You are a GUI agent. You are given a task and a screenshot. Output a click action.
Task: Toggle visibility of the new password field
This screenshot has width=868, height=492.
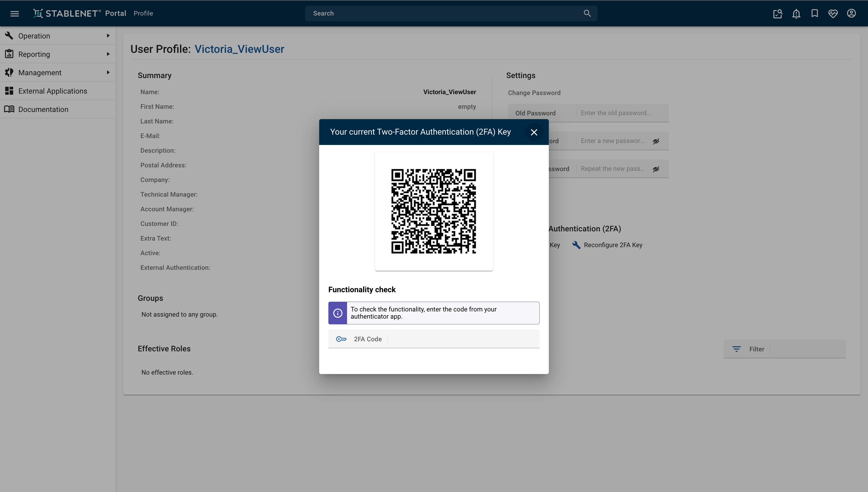tap(656, 141)
